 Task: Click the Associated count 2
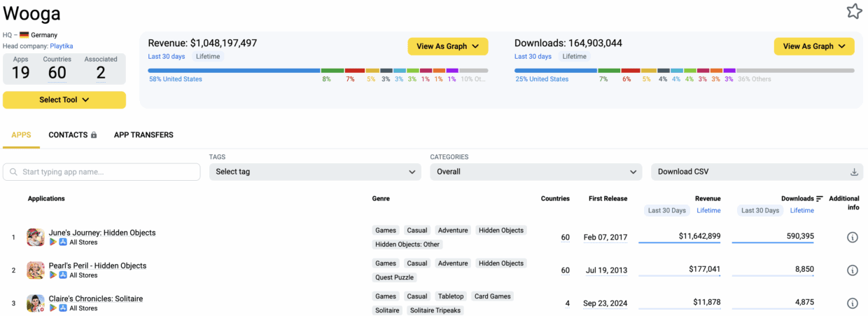[x=101, y=72]
